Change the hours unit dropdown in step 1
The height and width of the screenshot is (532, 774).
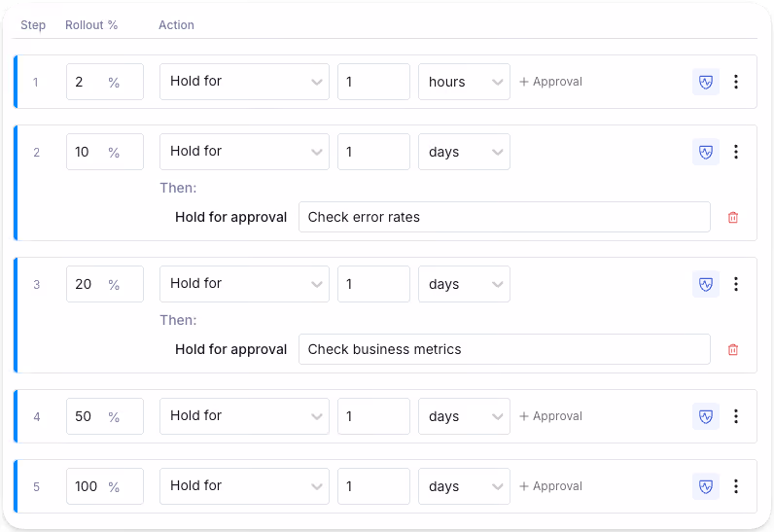(x=464, y=82)
